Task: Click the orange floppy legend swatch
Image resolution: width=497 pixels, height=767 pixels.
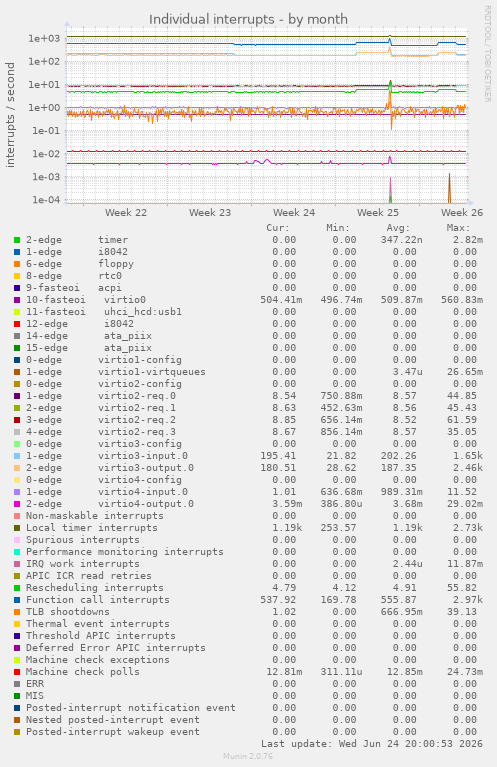Action: click(17, 264)
